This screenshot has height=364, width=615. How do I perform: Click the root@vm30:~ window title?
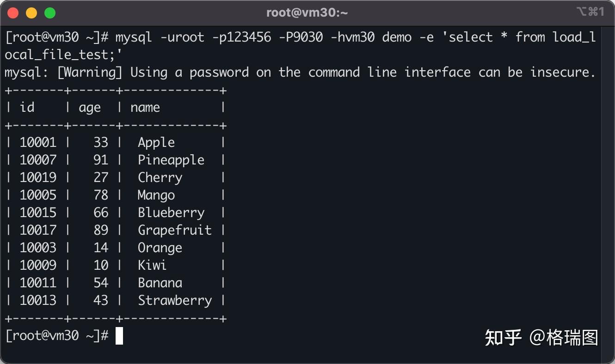(x=307, y=13)
